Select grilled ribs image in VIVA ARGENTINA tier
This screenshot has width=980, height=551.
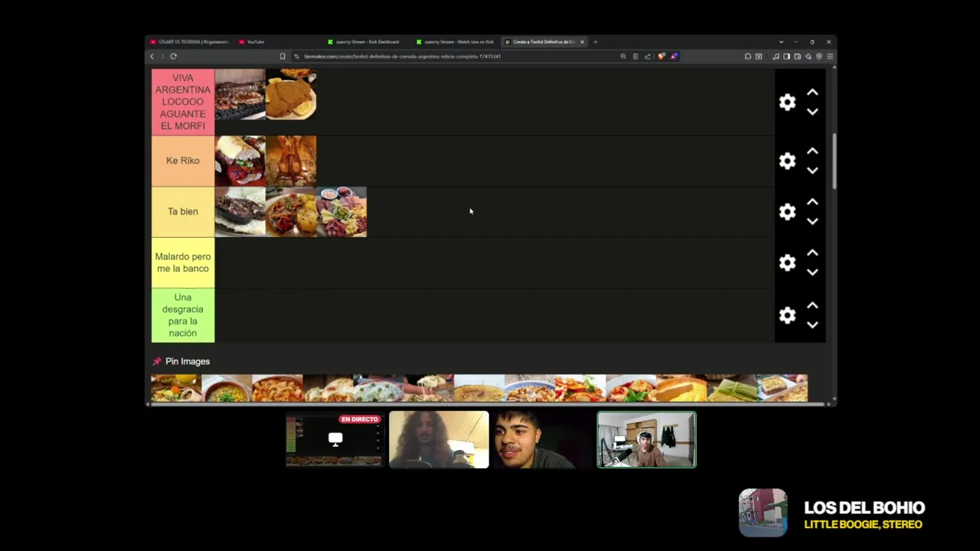click(x=240, y=94)
